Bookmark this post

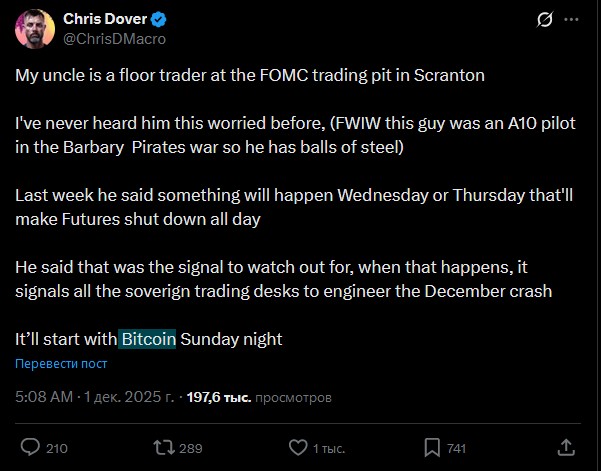[431, 447]
